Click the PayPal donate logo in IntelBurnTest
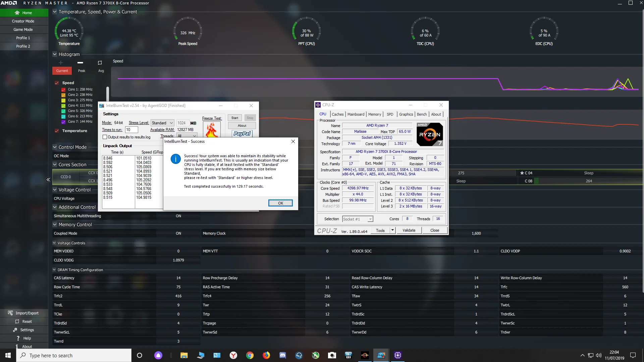 click(242, 133)
